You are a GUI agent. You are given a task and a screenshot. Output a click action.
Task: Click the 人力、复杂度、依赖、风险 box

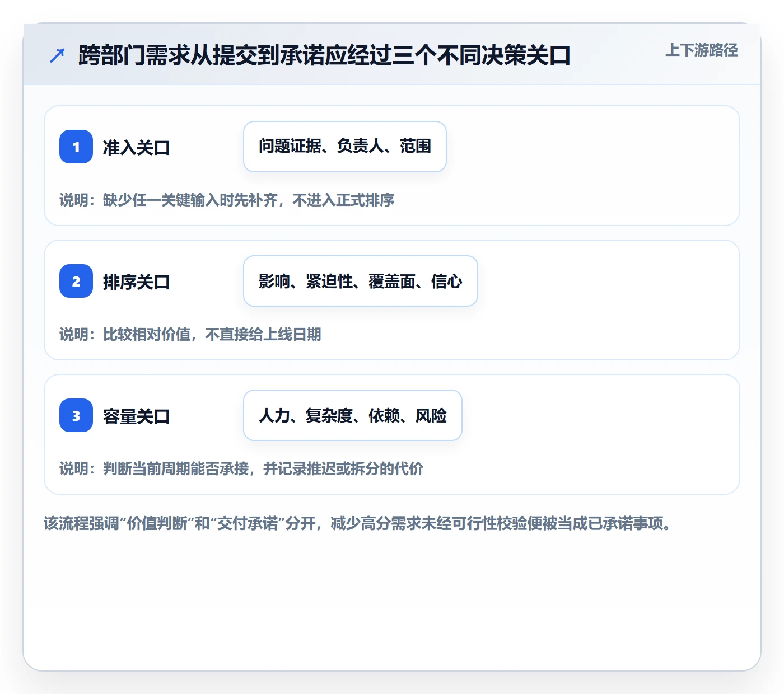353,415
